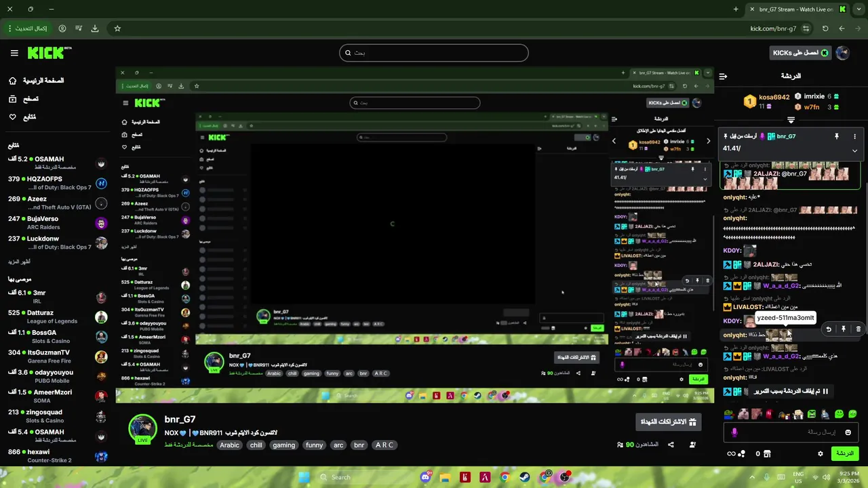Viewport: 868px width, 488px height.
Task: Click the pin icon on pinned message
Action: pyautogui.click(x=836, y=136)
